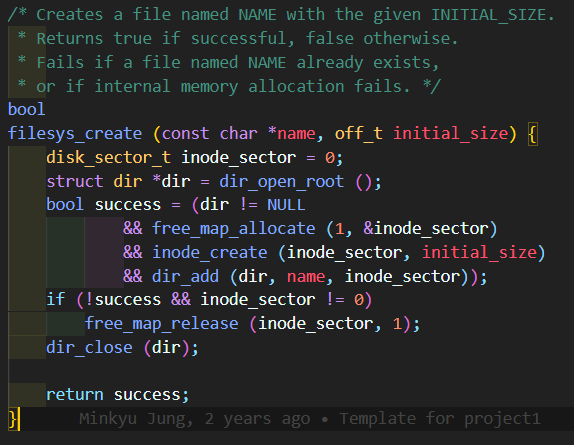
Task: Click 'disk_sector_t' type in declaration
Action: [x=108, y=158]
